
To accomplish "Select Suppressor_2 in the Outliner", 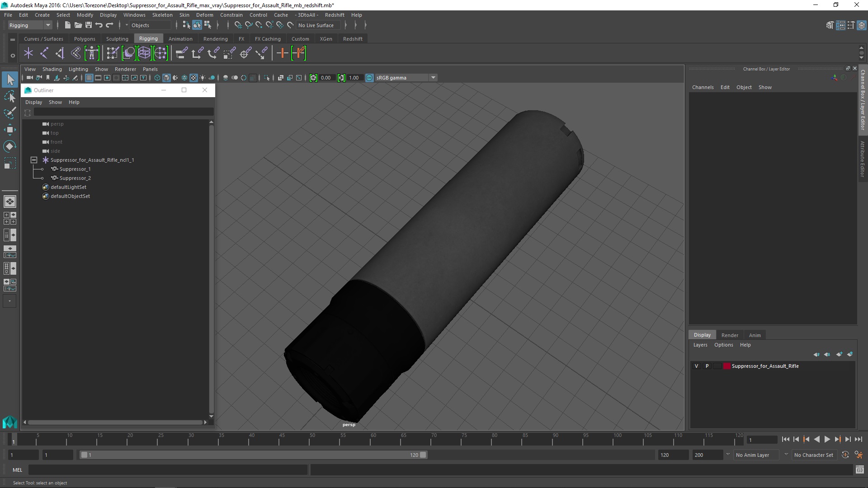I will click(x=75, y=178).
